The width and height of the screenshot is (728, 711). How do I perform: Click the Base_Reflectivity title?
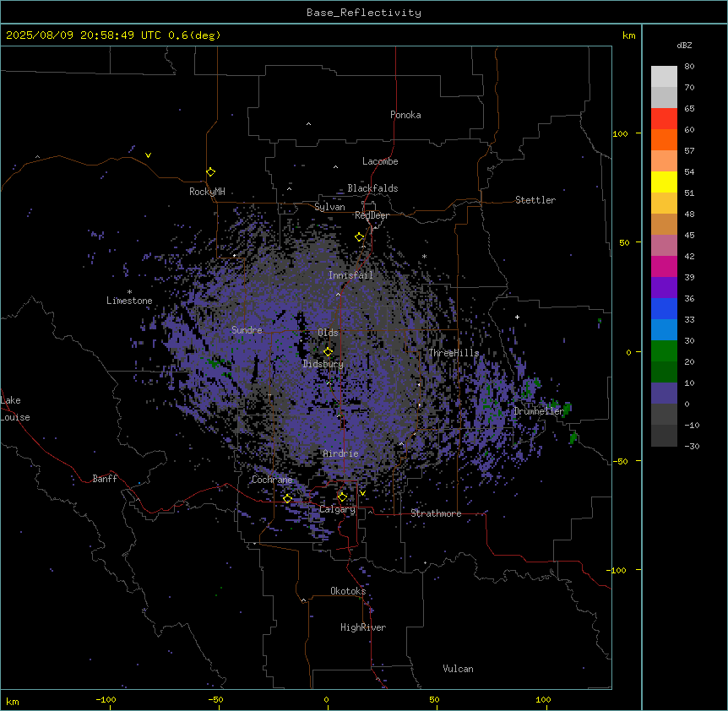364,13
